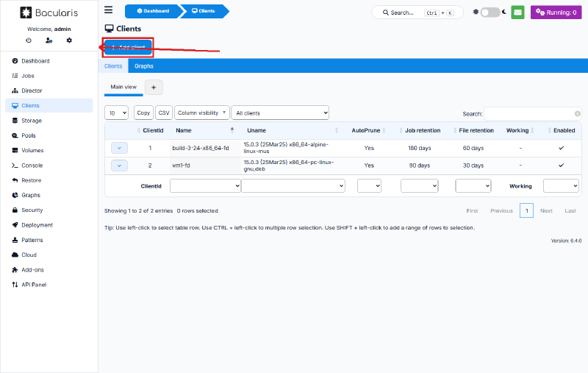This screenshot has height=373, width=588.
Task: Toggle the hamburger sidebar menu icon
Action: click(108, 10)
